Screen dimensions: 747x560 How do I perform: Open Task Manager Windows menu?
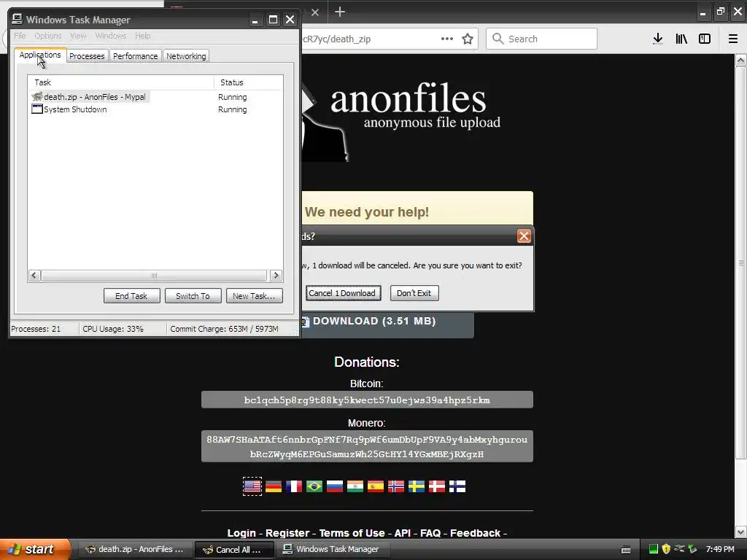click(111, 36)
